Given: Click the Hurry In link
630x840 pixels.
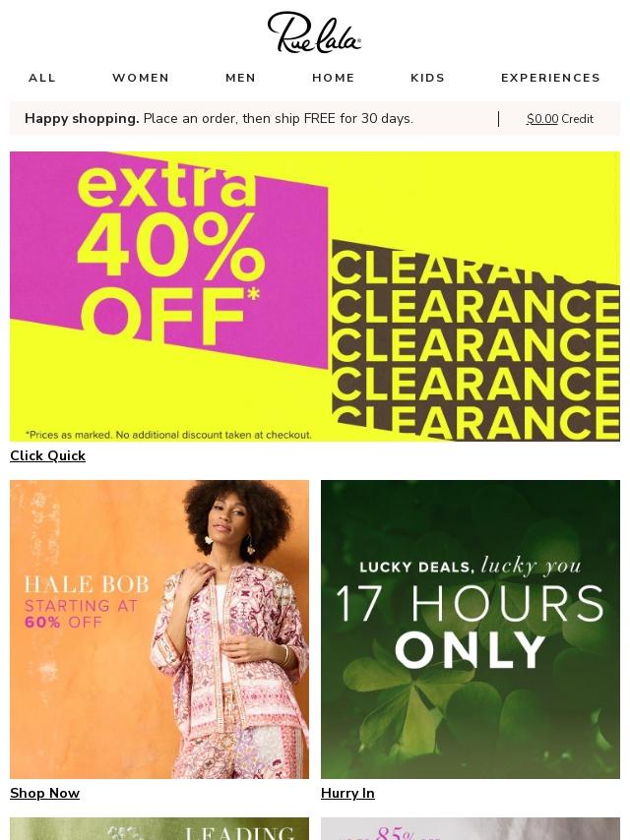Looking at the screenshot, I should (x=347, y=794).
